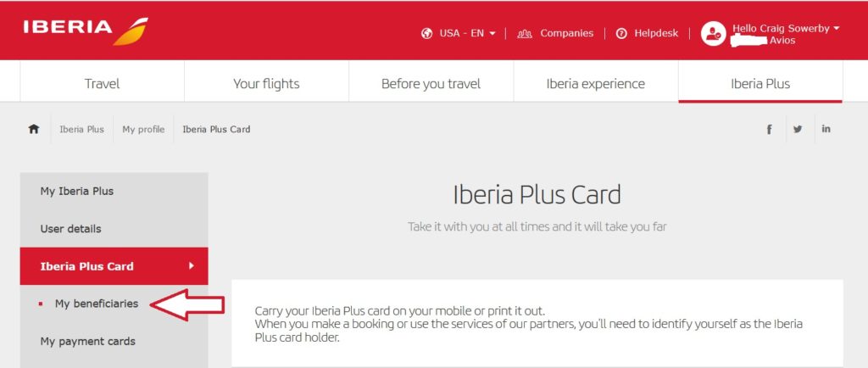Viewport: 868px width, 368px height.
Task: Share page on Facebook
Action: click(769, 130)
